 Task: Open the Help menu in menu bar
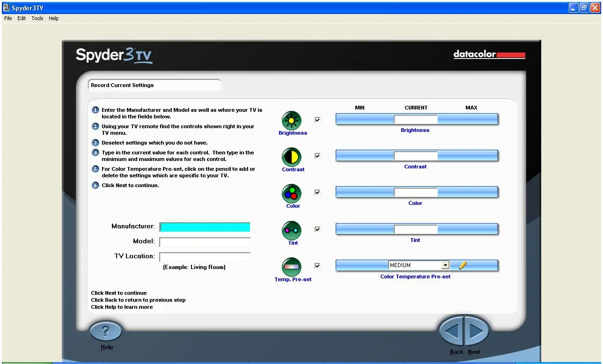point(54,18)
